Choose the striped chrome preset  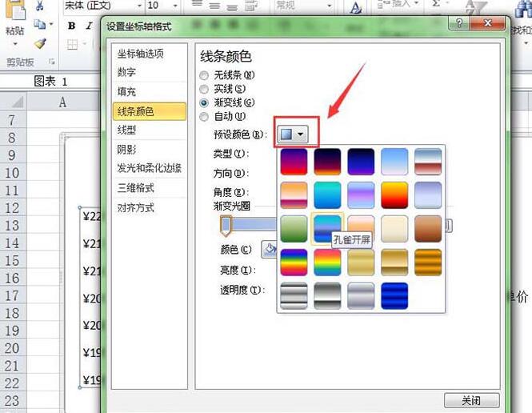tap(294, 296)
